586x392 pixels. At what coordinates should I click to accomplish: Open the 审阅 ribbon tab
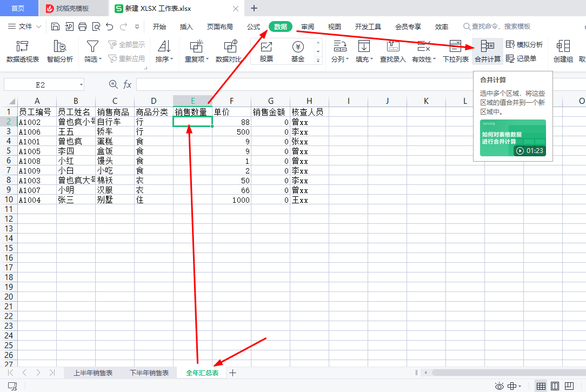pos(308,26)
